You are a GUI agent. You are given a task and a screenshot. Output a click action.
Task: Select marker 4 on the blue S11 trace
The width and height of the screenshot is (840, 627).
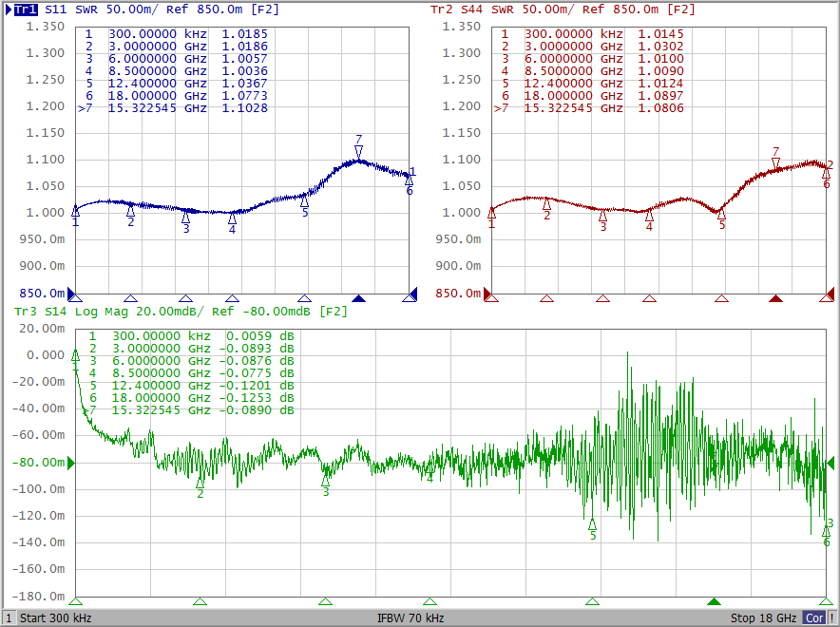(x=232, y=218)
